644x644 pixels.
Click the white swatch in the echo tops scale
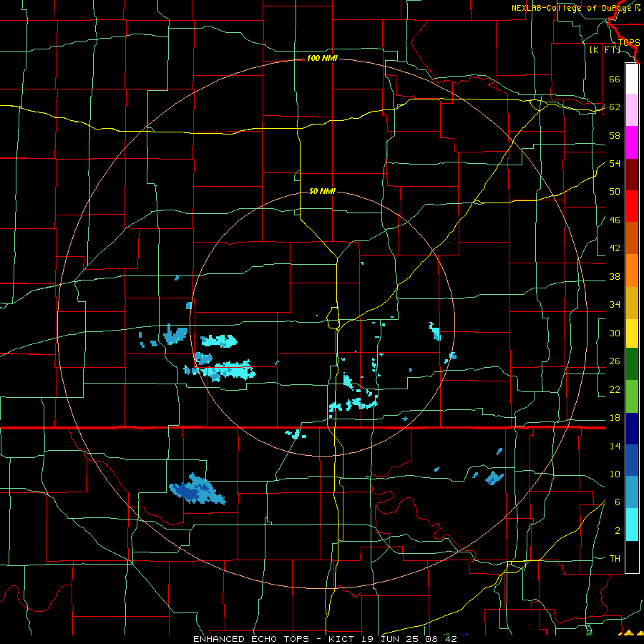632,79
